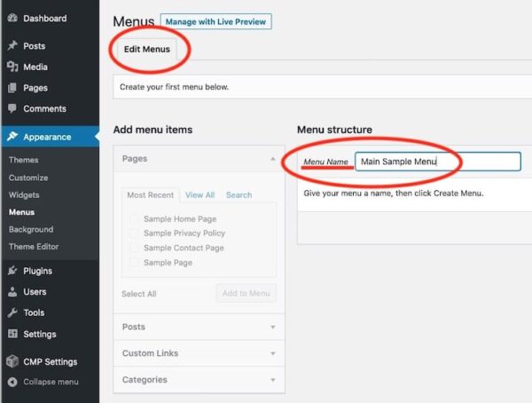Open CMP Settings in the sidebar

pyautogui.click(x=51, y=362)
